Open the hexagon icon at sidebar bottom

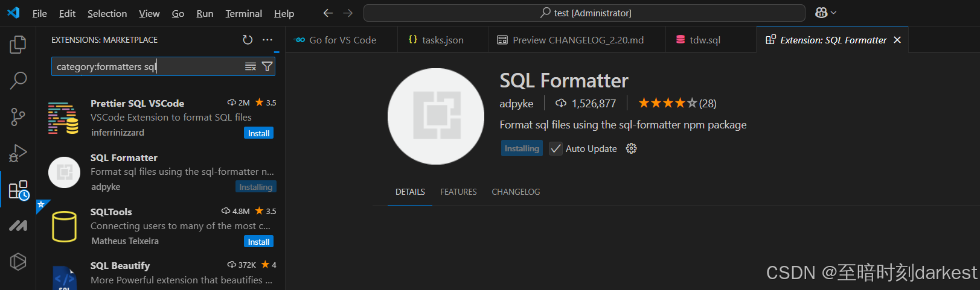pos(18,261)
